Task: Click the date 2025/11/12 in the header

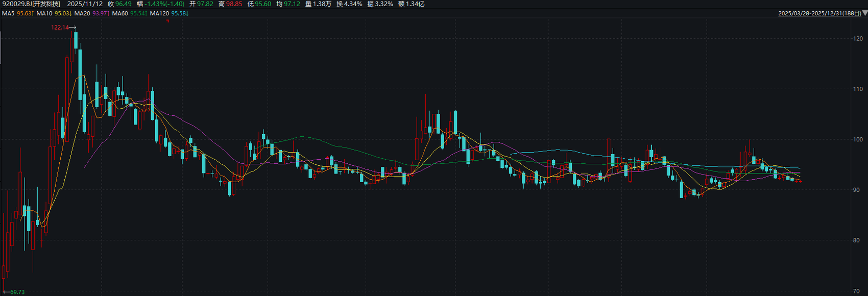Action: pyautogui.click(x=85, y=4)
